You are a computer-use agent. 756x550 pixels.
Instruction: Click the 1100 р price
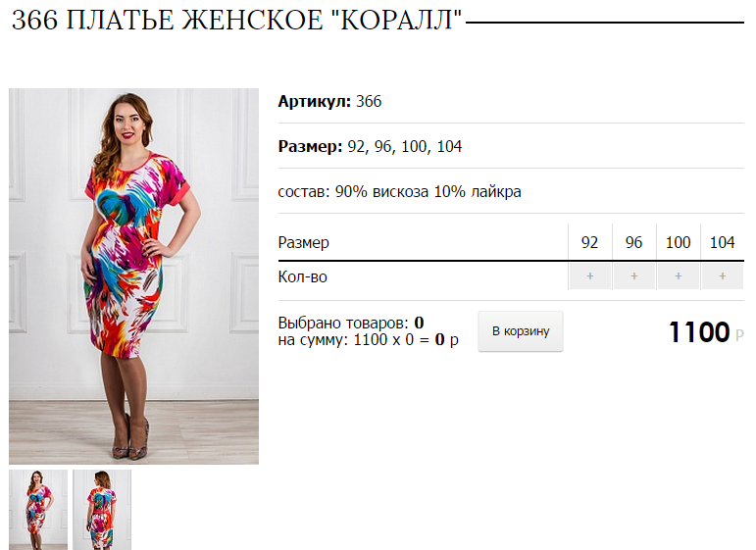point(706,332)
